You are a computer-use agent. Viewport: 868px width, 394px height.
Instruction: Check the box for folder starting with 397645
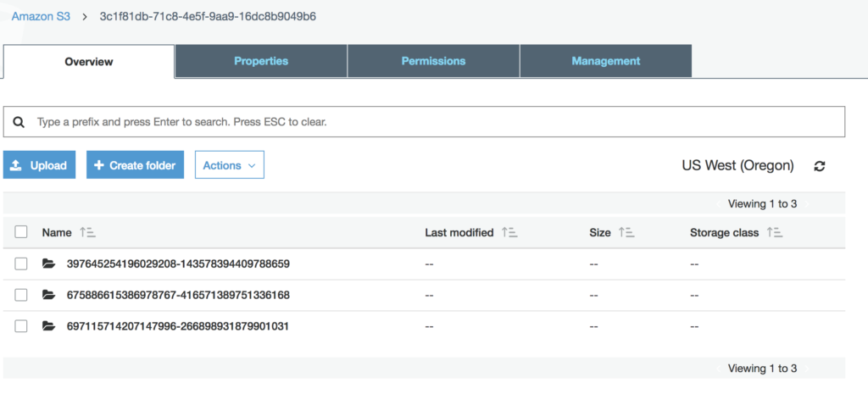(21, 264)
